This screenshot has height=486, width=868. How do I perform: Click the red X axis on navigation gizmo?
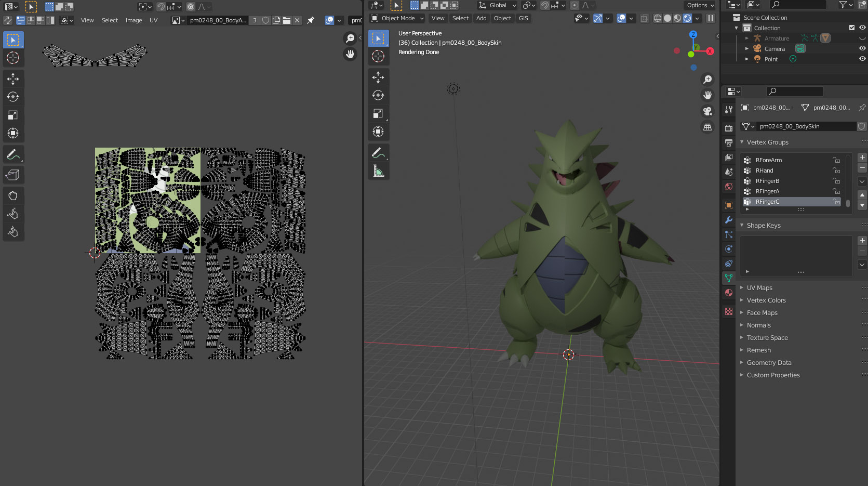(x=710, y=51)
